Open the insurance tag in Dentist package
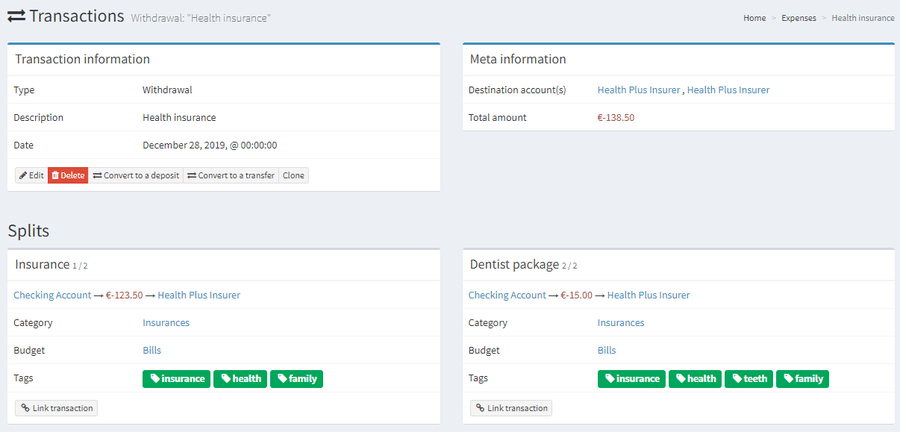This screenshot has height=432, width=900. click(631, 379)
